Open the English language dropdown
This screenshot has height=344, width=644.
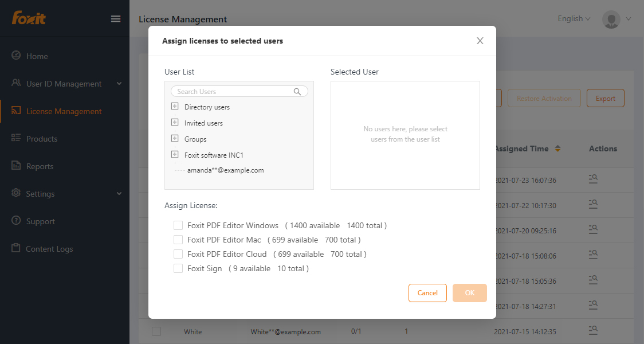click(574, 18)
